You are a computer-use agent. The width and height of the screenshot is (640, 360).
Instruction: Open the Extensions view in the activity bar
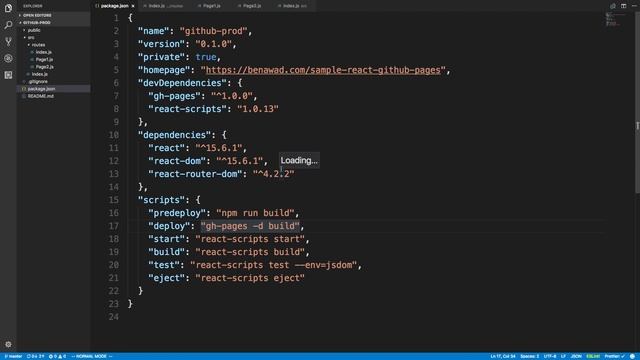[x=8, y=75]
